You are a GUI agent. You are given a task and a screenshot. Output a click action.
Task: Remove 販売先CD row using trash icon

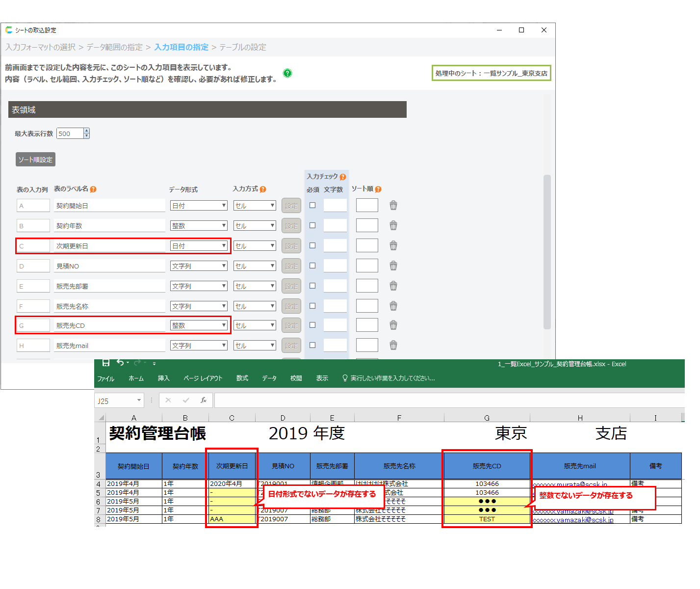coord(393,325)
